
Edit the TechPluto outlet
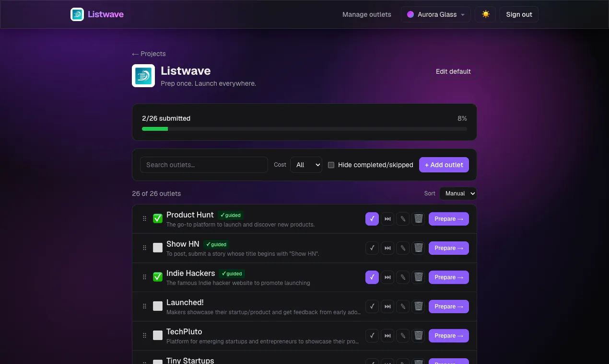(x=403, y=336)
